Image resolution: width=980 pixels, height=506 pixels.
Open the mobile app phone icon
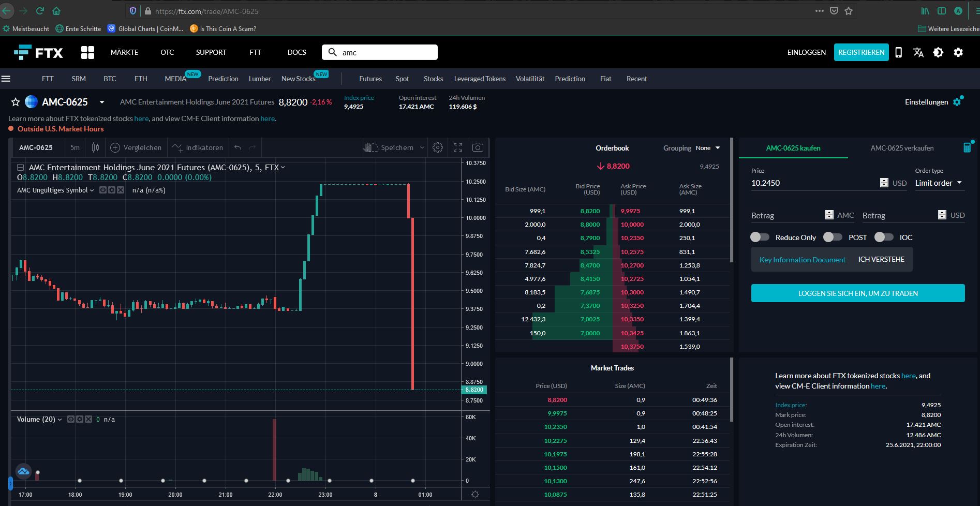[899, 52]
